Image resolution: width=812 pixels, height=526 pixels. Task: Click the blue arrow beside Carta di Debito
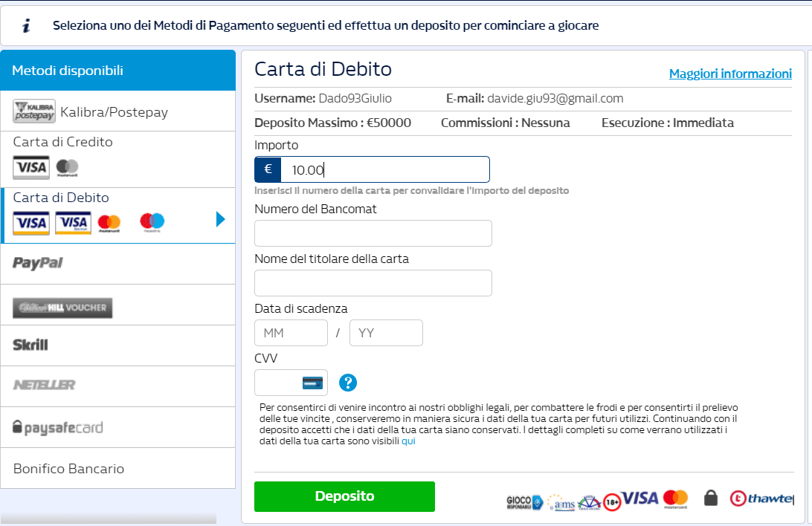point(220,218)
